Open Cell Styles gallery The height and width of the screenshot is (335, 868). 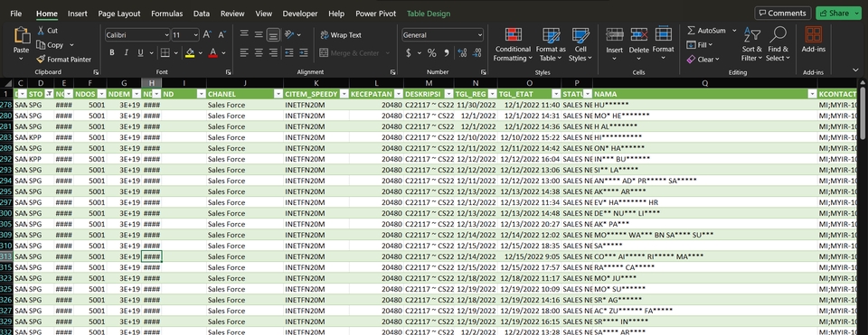(x=580, y=44)
